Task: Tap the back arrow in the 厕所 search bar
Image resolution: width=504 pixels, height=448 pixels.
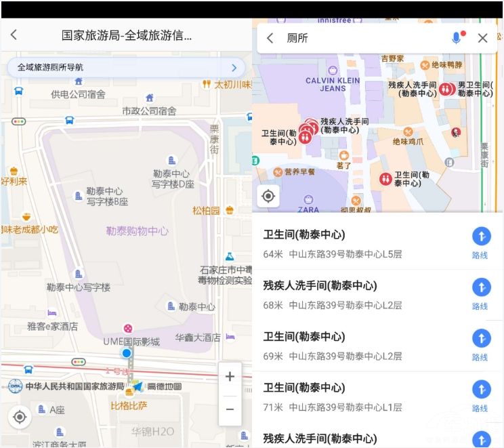Action: click(x=270, y=39)
